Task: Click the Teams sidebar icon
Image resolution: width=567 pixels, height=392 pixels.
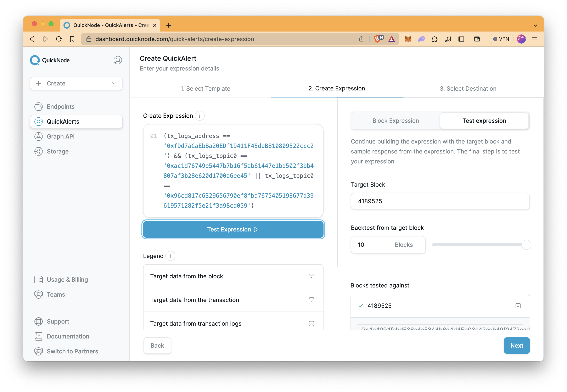Action: click(x=39, y=295)
